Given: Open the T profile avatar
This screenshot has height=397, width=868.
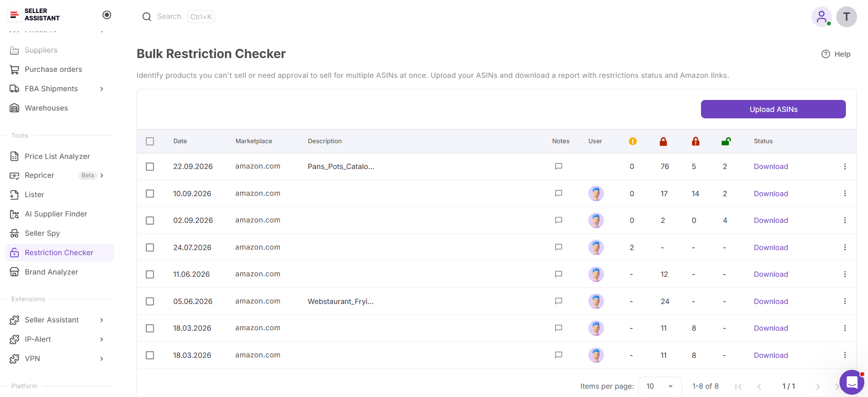Looking at the screenshot, I should click(846, 17).
